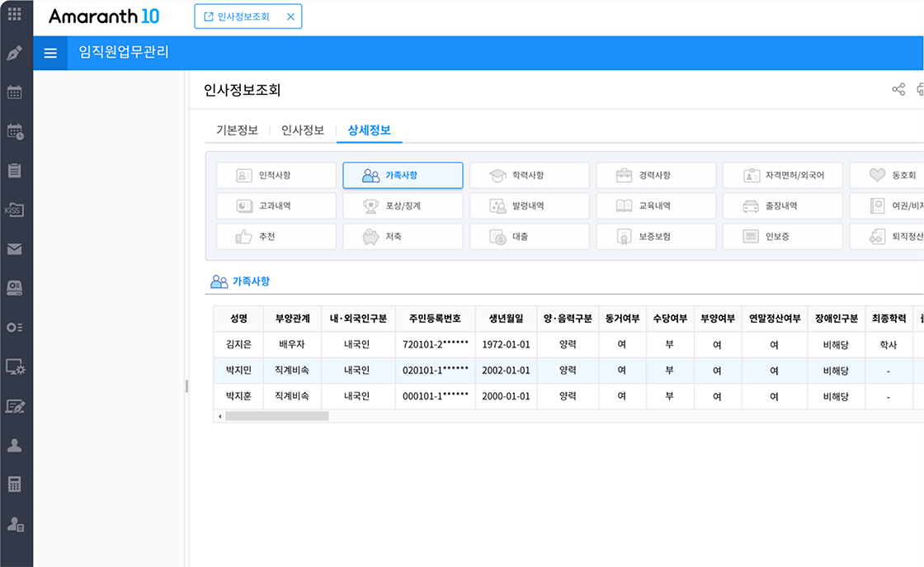Open the document edit icon in sidebar
The height and width of the screenshot is (567, 924).
[15, 406]
